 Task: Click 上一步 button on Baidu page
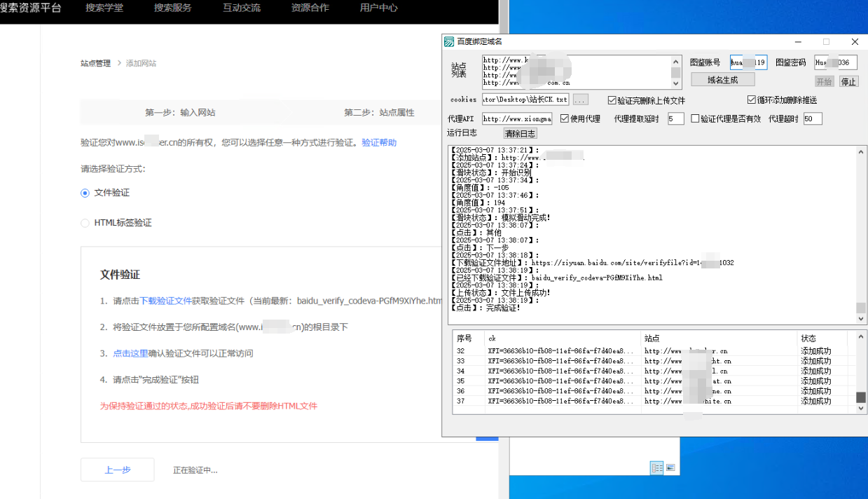118,470
